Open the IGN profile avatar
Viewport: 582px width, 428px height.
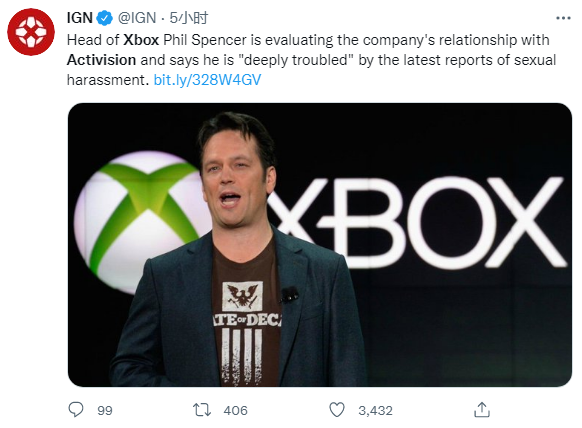[31, 32]
